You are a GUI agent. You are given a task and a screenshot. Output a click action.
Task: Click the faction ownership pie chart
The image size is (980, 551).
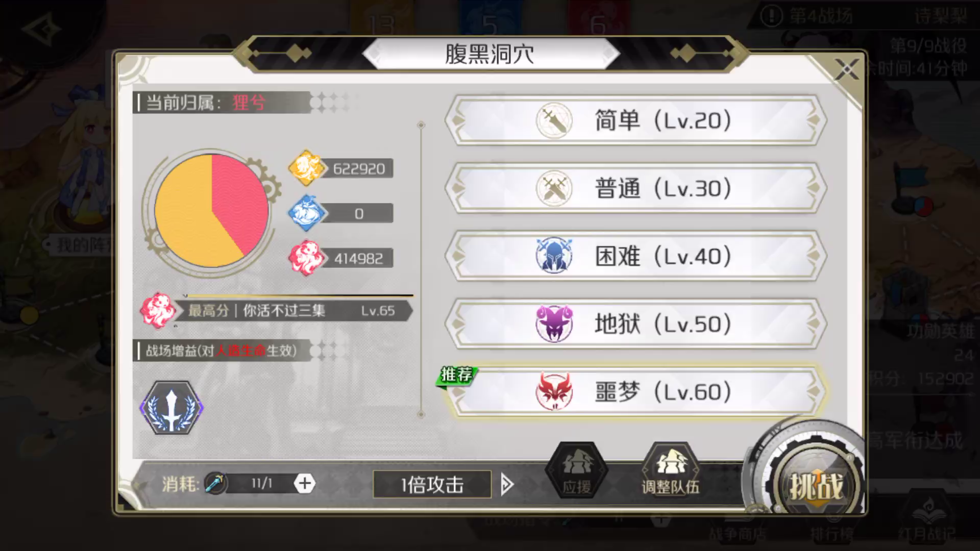coord(212,211)
